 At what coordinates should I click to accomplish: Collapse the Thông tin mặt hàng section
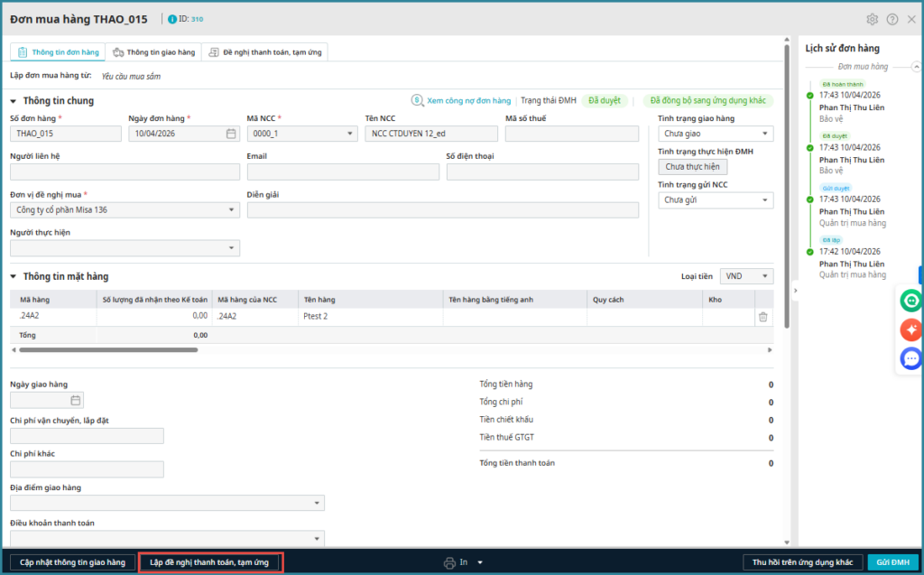[14, 276]
